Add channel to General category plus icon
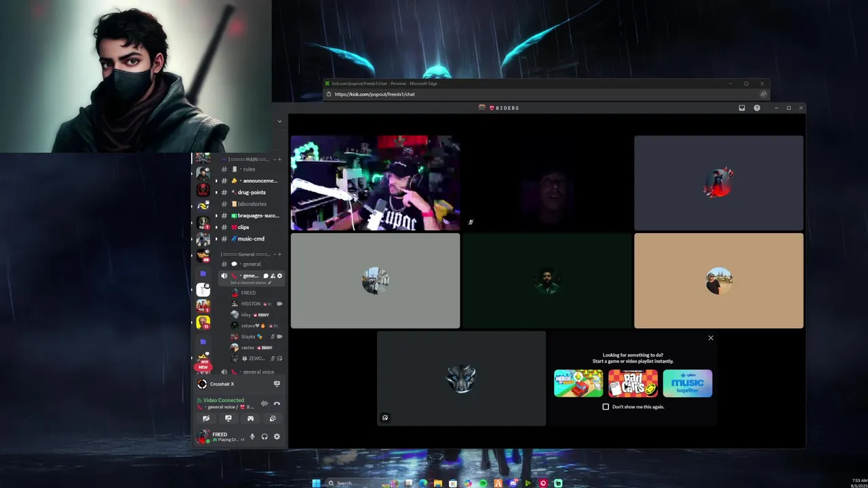Image resolution: width=868 pixels, height=488 pixels. [279, 254]
